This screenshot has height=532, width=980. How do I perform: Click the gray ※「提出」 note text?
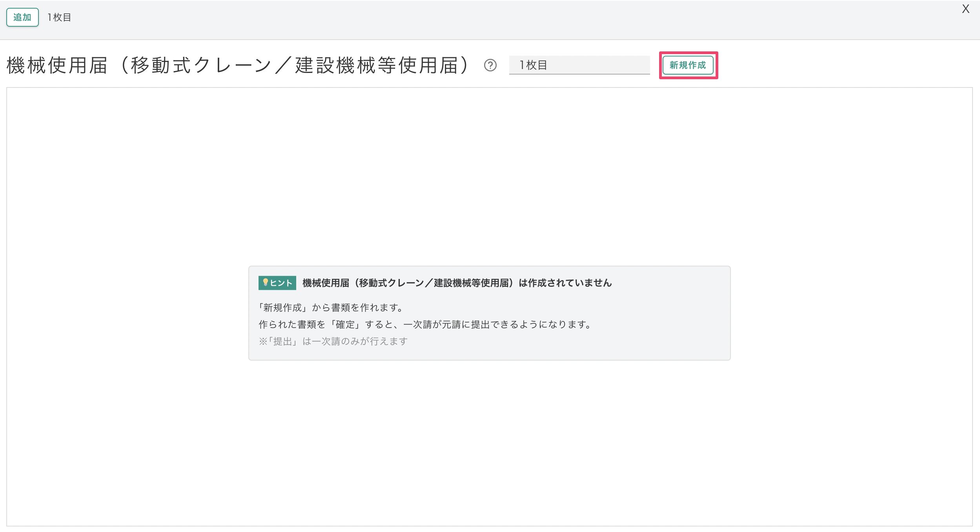333,341
